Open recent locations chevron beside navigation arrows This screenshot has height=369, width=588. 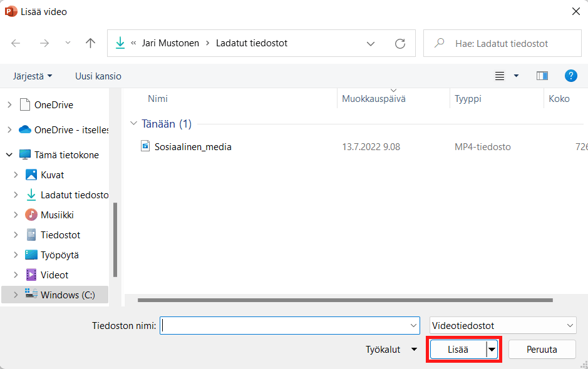point(68,43)
